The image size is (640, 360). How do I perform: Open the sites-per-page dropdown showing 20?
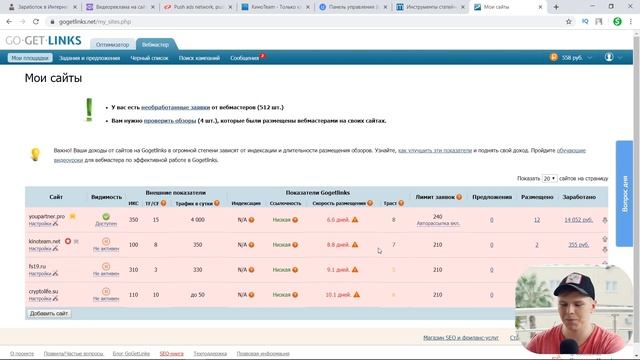click(549, 178)
